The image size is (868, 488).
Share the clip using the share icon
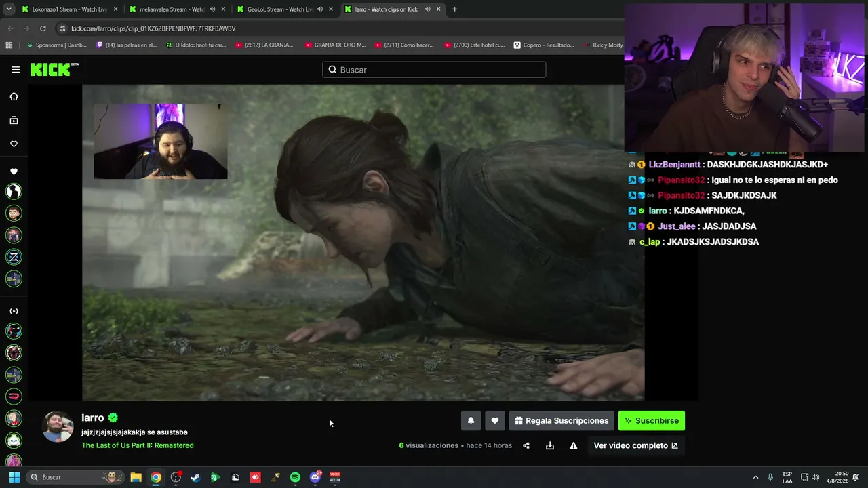(526, 445)
